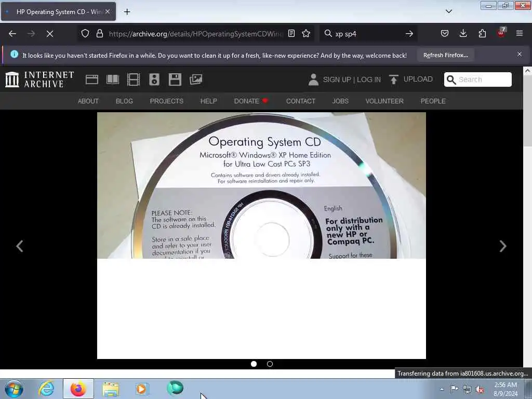Open the Audio speaker icon
This screenshot has width=532, height=399.
pos(154,79)
